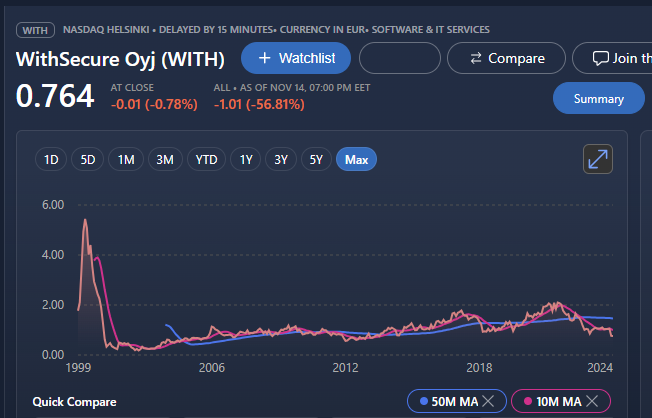This screenshot has height=418, width=652.
Task: Click the Max range button
Action: tap(356, 159)
